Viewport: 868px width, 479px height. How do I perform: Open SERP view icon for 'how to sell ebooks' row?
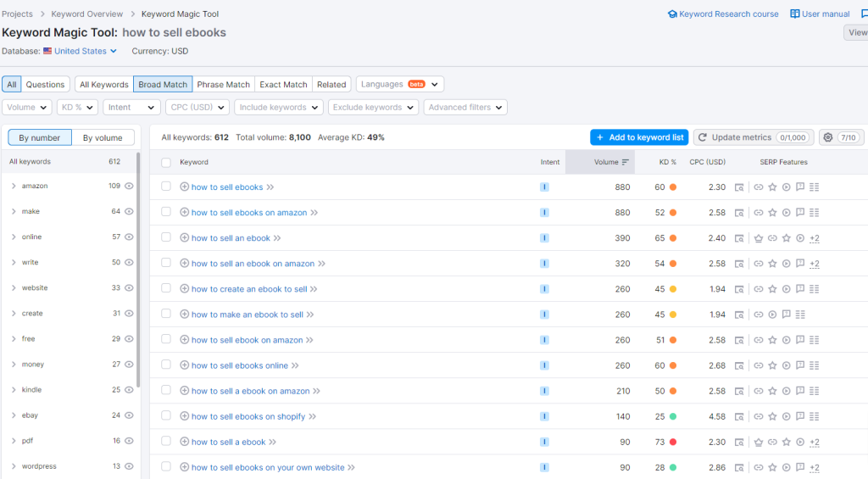pyautogui.click(x=739, y=187)
